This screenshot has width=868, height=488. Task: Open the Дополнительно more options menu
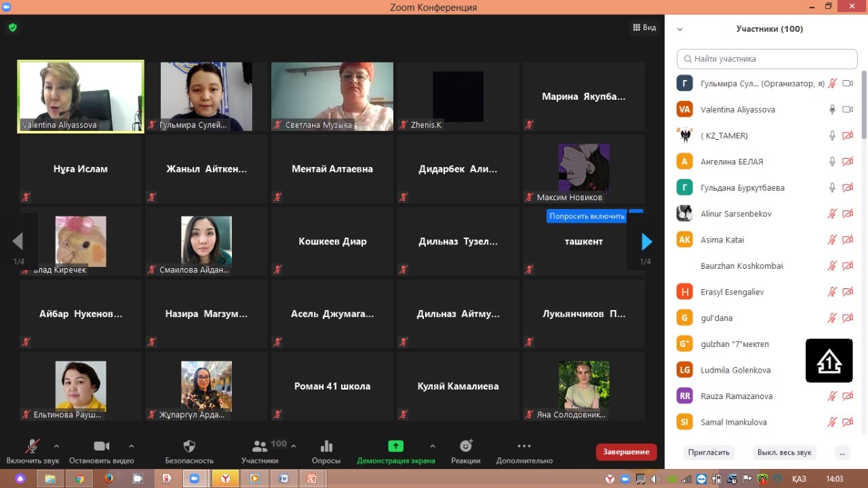point(524,451)
